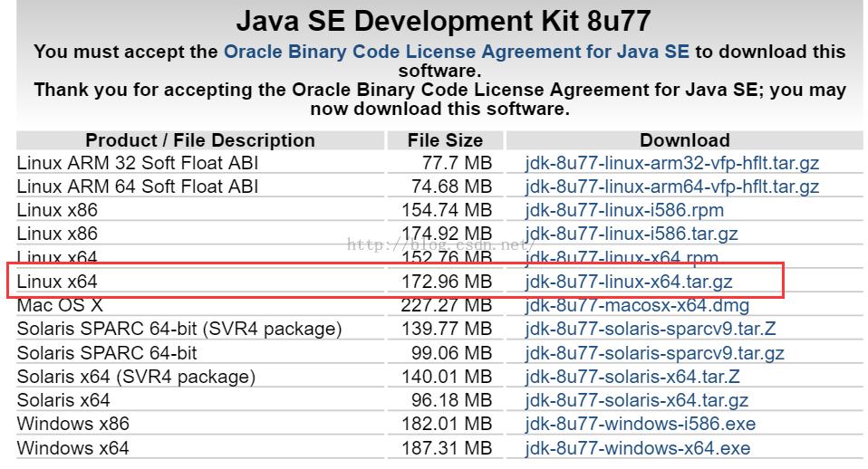The width and height of the screenshot is (868, 469).
Task: Download jdk-8u77-linux-arm32-vfp-hflt.tar.gz
Action: click(x=672, y=163)
